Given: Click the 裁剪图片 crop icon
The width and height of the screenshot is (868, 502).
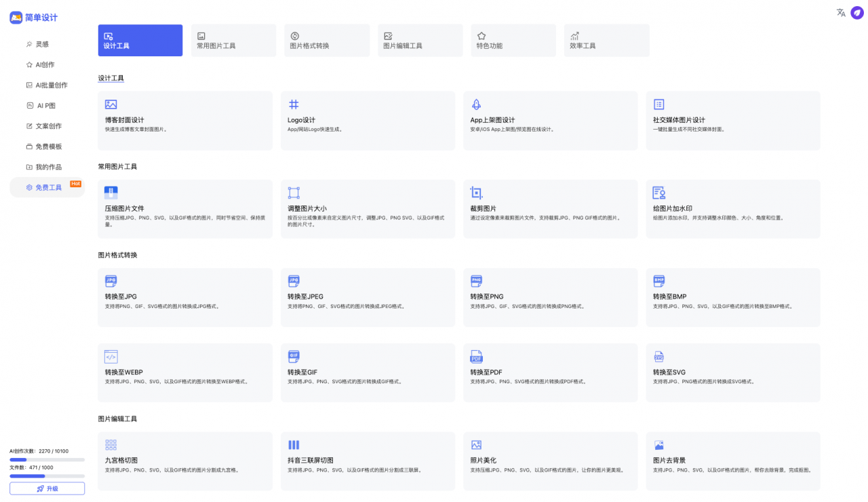Looking at the screenshot, I should click(476, 193).
